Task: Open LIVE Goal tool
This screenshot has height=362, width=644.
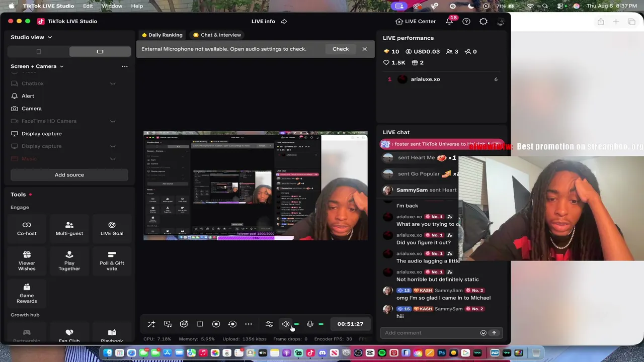Action: tap(112, 228)
